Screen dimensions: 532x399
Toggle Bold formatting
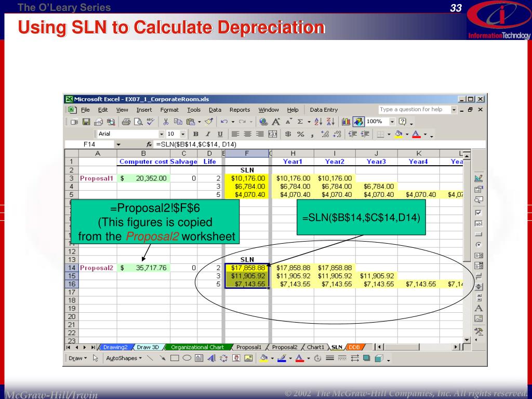tap(196, 134)
